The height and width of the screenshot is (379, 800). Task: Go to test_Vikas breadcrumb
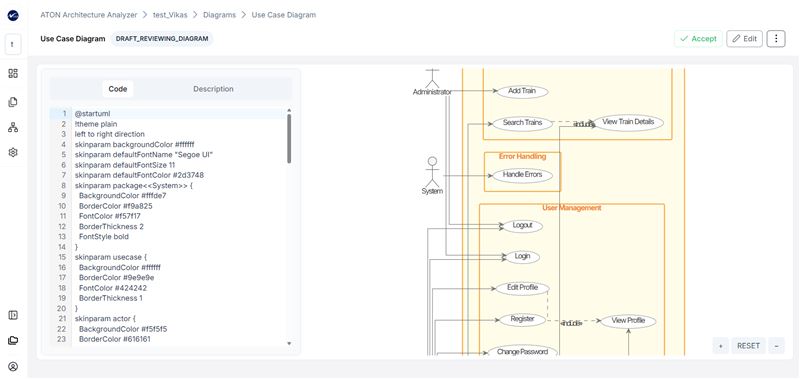170,15
